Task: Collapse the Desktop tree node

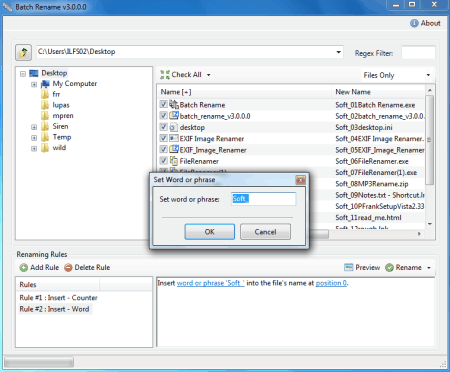Action: tap(23, 74)
